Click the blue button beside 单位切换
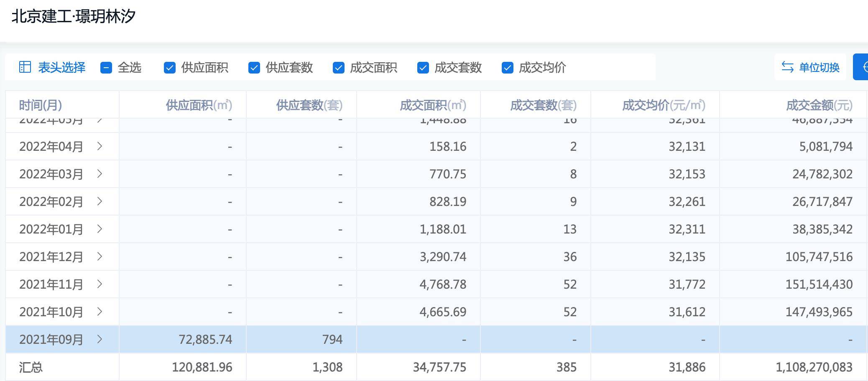 tap(860, 67)
